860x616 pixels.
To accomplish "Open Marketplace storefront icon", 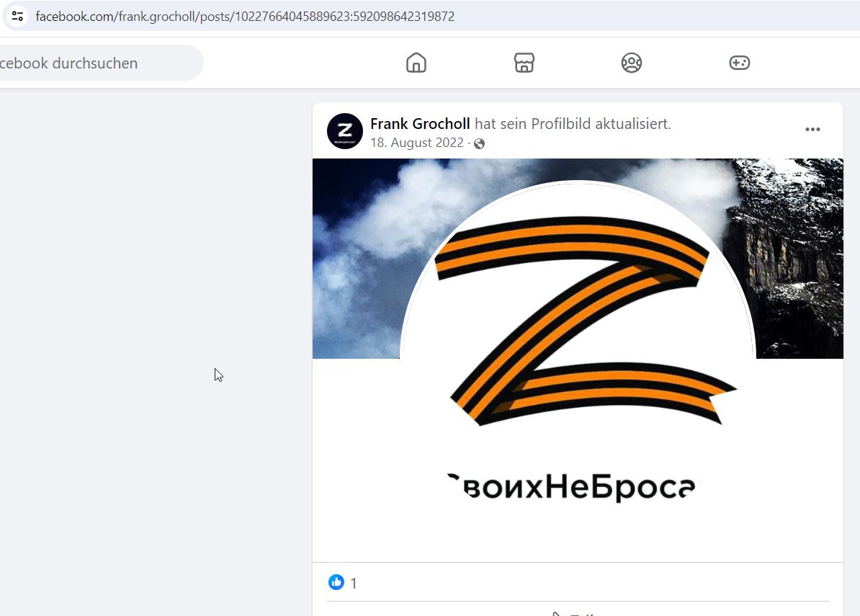I will (x=524, y=63).
